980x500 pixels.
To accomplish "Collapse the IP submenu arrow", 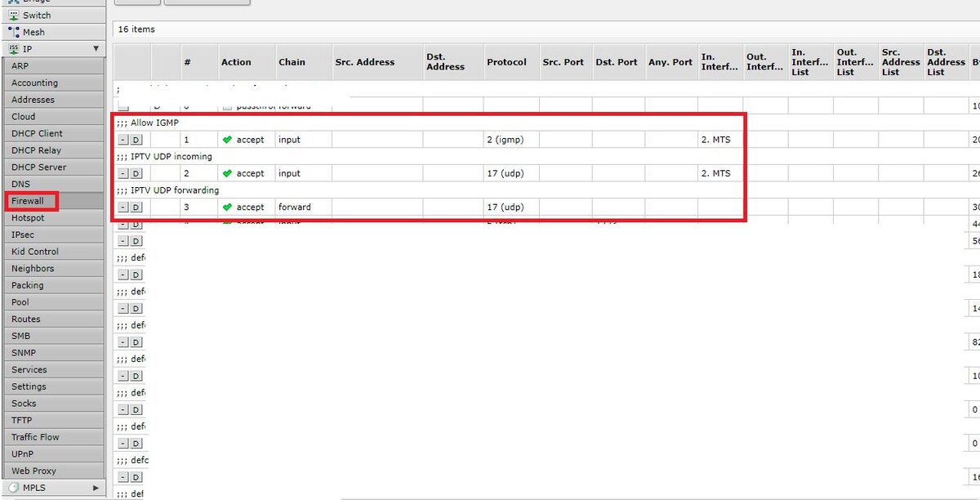I will click(x=96, y=49).
